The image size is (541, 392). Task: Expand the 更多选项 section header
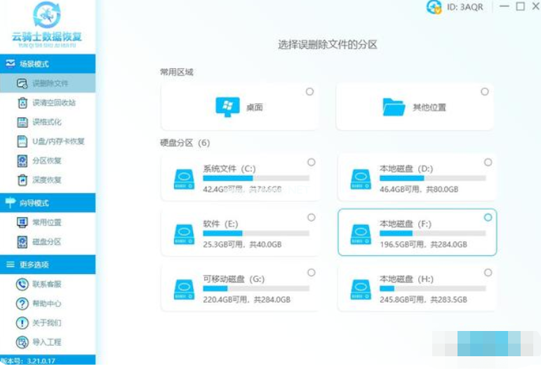(x=47, y=264)
